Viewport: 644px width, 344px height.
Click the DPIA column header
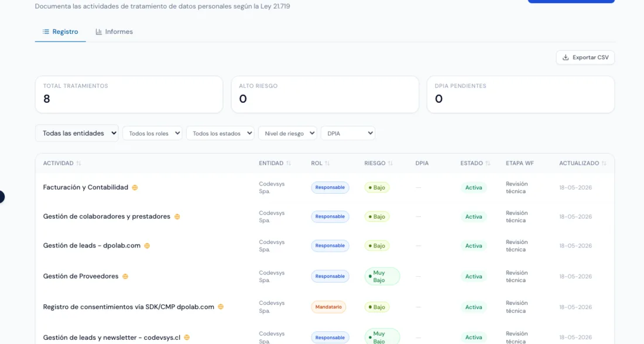coord(422,163)
